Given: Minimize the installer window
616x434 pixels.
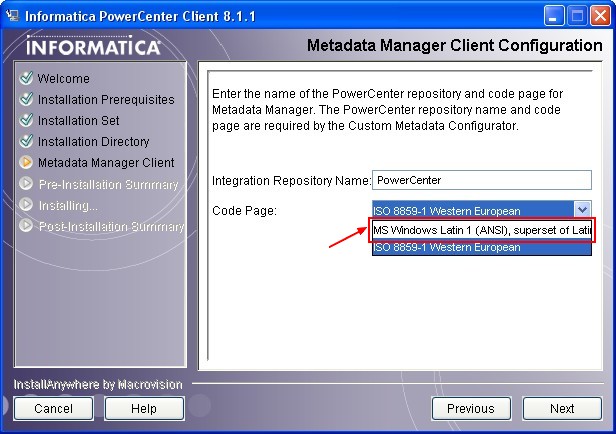Looking at the screenshot, I should (x=553, y=16).
